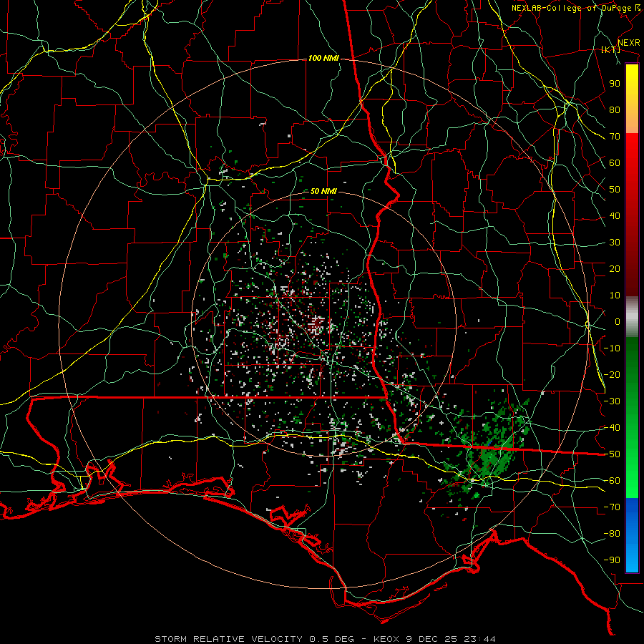Click the -80 value on the velocity scale
Viewport: 644px width, 644px height.
612,534
